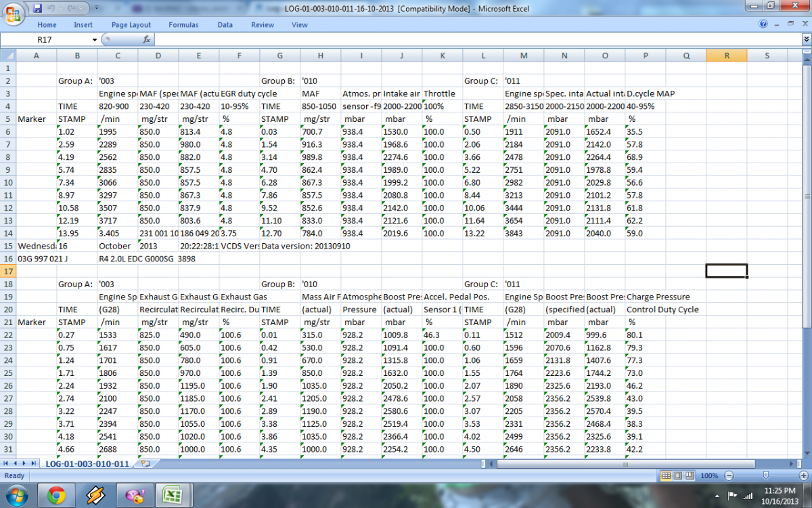This screenshot has height=508, width=812.
Task: Switch to the Page Layout tab
Action: coord(131,25)
